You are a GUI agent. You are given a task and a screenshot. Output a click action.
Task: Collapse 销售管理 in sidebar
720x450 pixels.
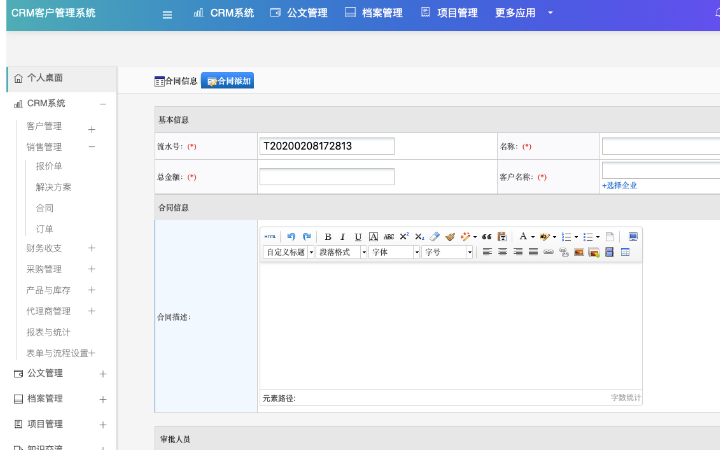pyautogui.click(x=92, y=147)
